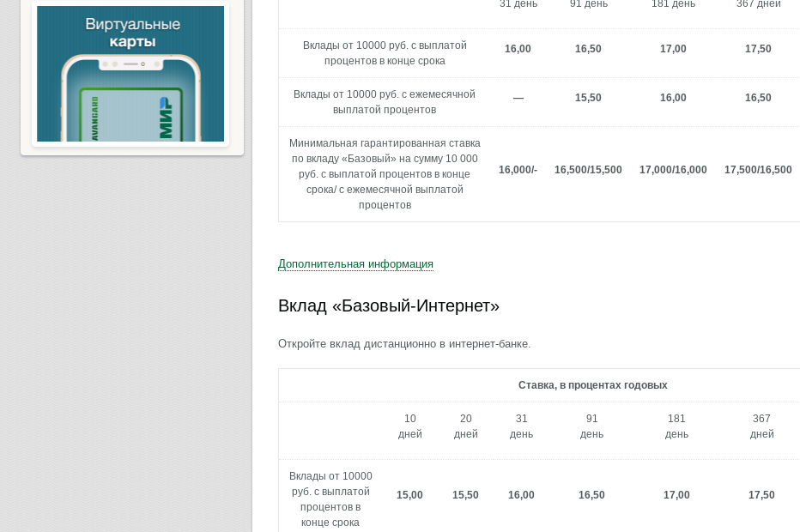The image size is (800, 532).
Task: Click the Ставка, в процентах годовых table header
Action: [x=592, y=385]
